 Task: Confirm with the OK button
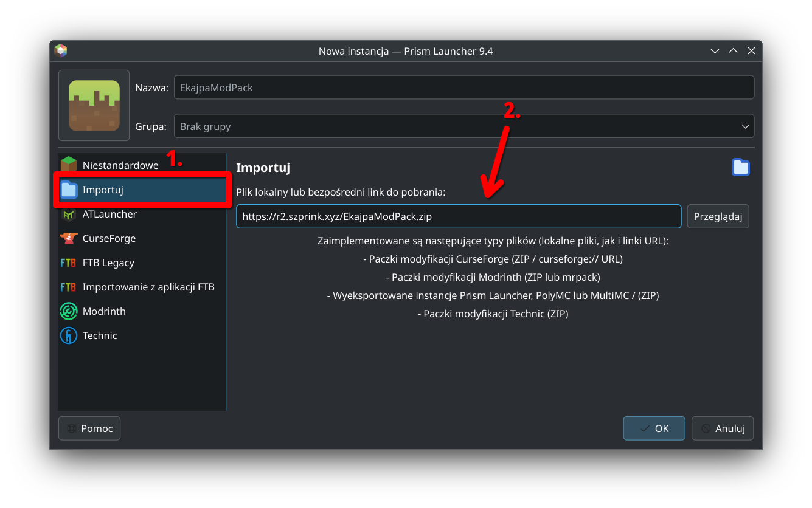click(x=654, y=428)
